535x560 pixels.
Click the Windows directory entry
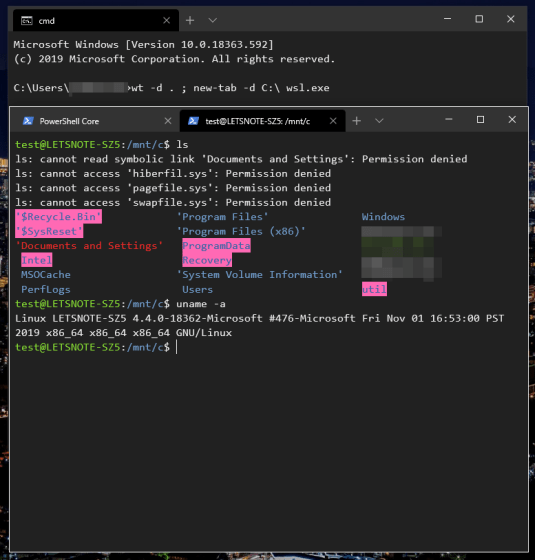[383, 217]
